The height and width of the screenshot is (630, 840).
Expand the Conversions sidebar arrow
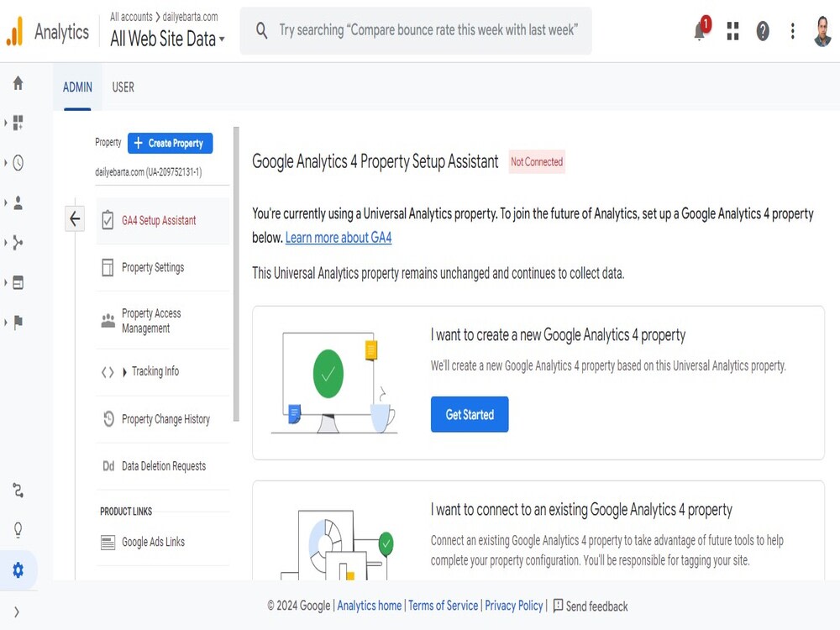coord(5,322)
